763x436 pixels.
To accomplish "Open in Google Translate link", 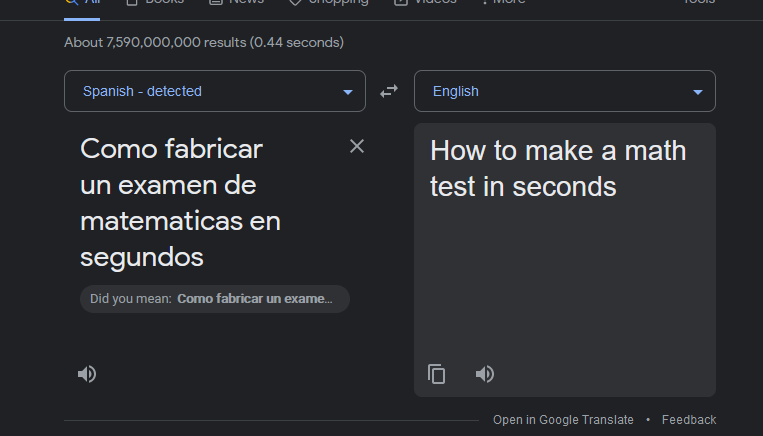I will point(563,420).
